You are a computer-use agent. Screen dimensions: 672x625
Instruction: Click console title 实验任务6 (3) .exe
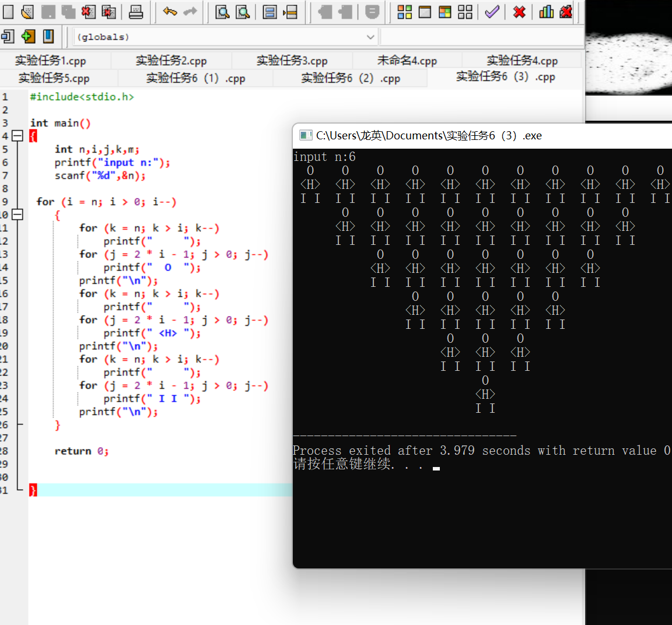click(494, 135)
